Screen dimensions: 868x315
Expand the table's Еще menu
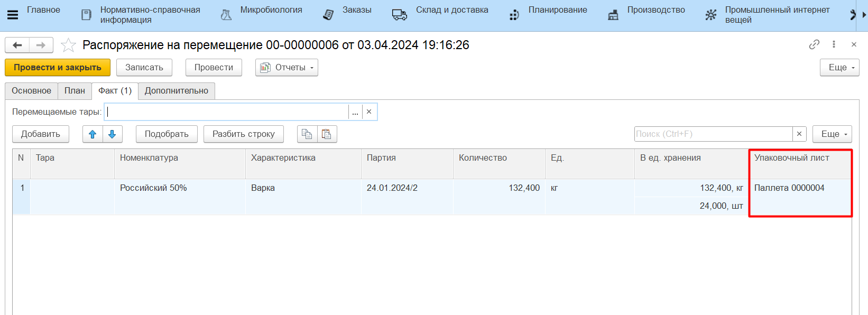pos(832,134)
